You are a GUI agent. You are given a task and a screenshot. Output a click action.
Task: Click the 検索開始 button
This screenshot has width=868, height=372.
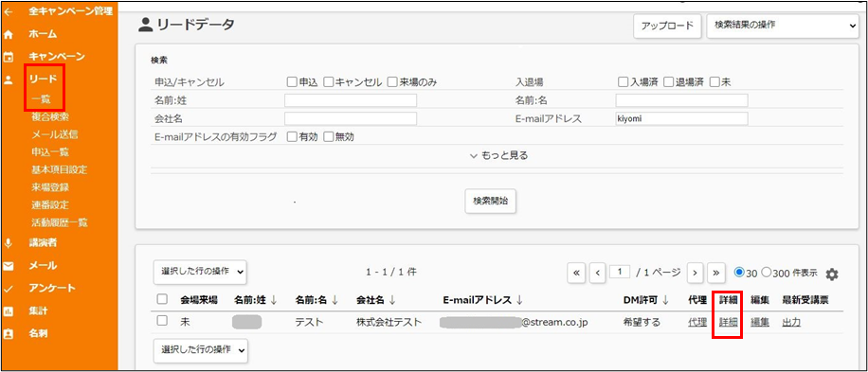pos(490,202)
